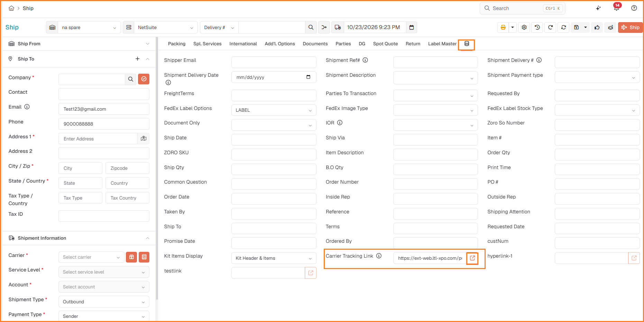Open the Select carrier dropdown
The width and height of the screenshot is (644, 322).
click(91, 257)
